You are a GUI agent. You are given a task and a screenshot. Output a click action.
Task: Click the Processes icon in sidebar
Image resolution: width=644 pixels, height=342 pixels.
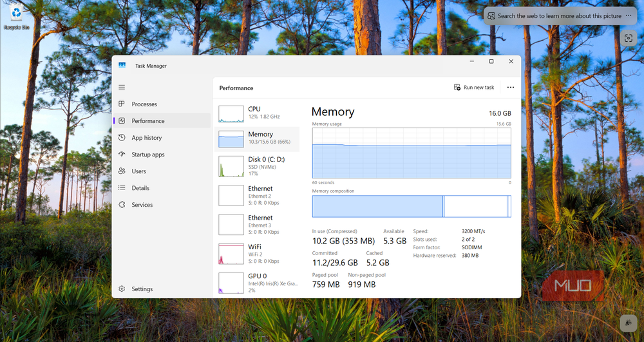[x=122, y=104]
